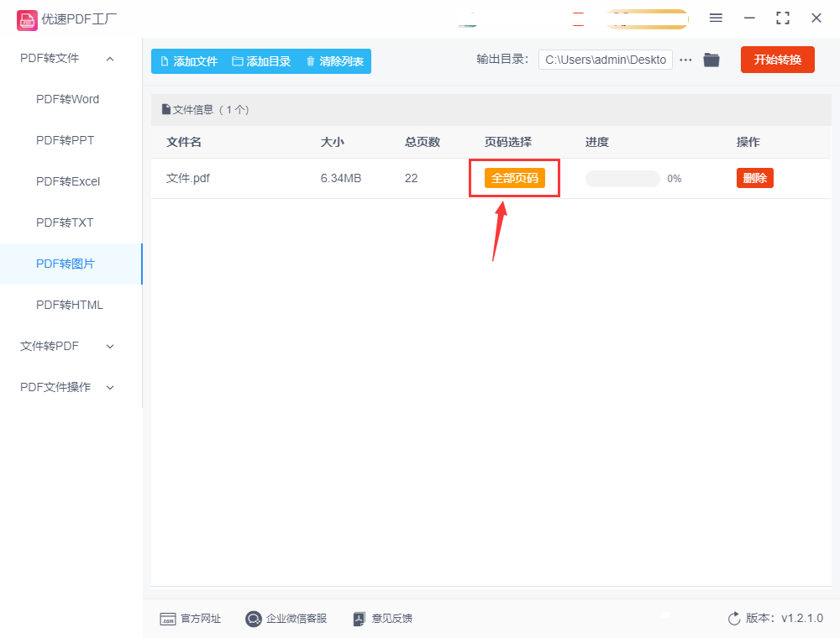Image resolution: width=840 pixels, height=638 pixels.
Task: Open the output folder icon
Action: click(711, 60)
